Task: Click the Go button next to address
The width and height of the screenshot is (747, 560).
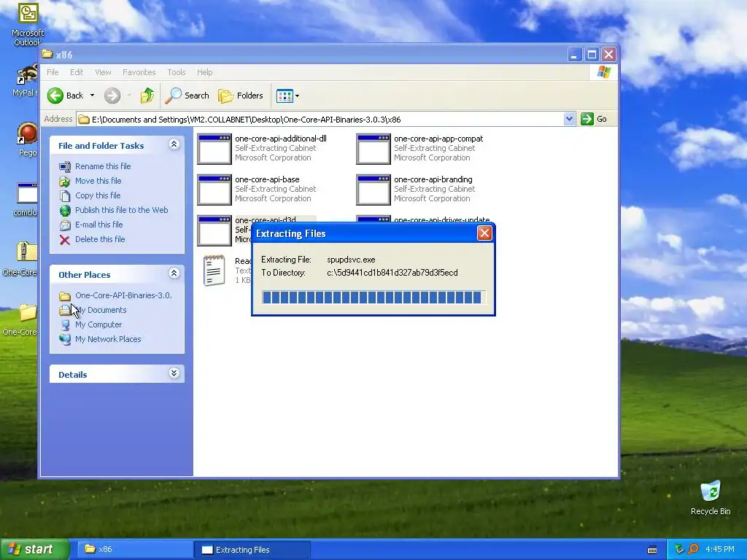Action: coord(594,119)
